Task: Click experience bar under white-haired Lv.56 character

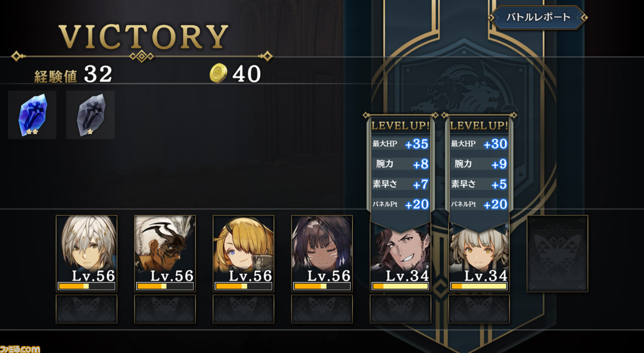Action: 87,286
